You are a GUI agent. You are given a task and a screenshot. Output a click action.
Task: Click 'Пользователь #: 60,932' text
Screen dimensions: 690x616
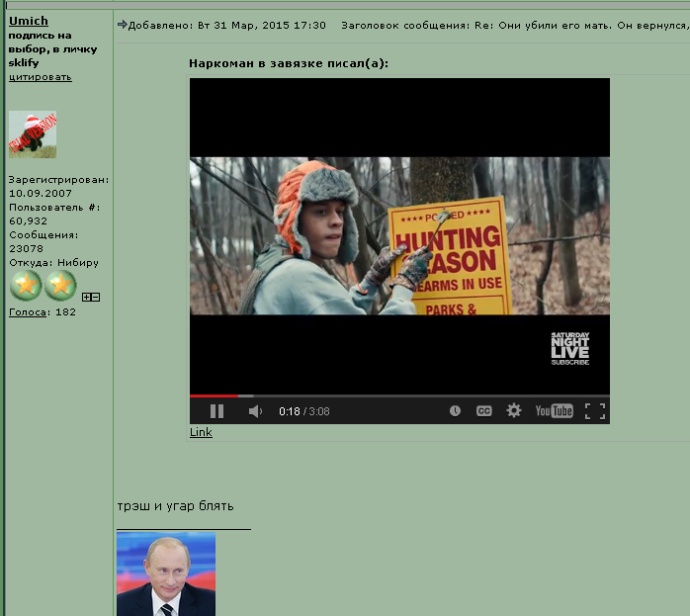[x=54, y=214]
